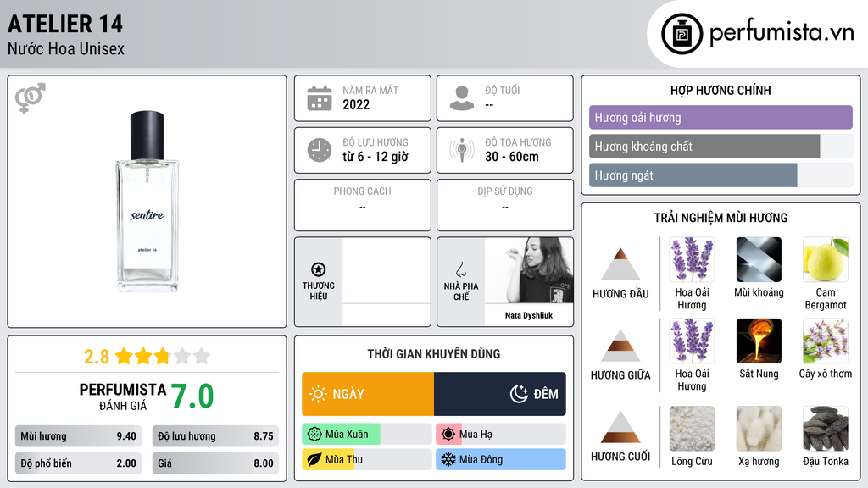Select the Cam Bergamot note image

(x=826, y=259)
